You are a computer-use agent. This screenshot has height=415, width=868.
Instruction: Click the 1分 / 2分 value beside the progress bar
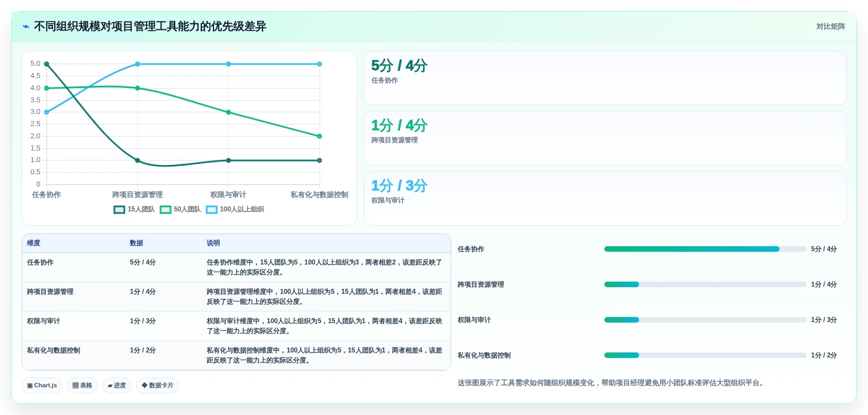click(824, 355)
